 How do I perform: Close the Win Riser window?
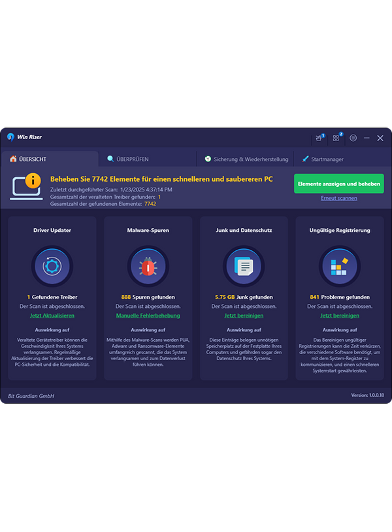point(380,138)
